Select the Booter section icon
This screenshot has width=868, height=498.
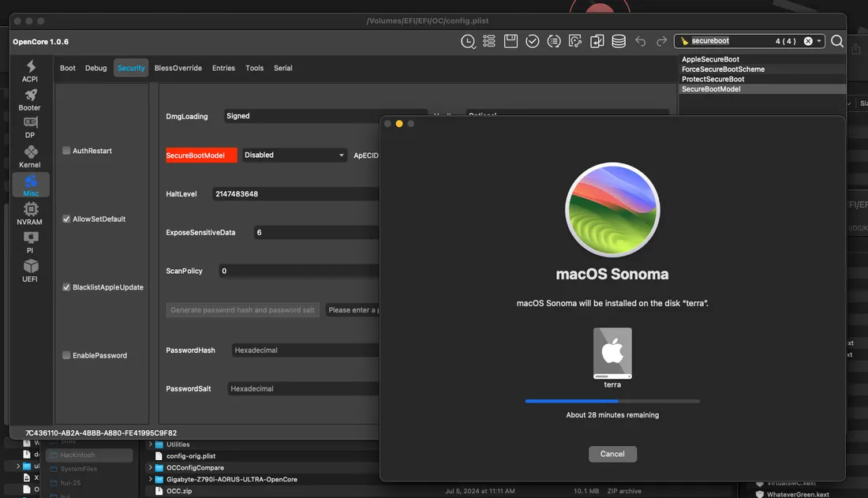click(30, 100)
